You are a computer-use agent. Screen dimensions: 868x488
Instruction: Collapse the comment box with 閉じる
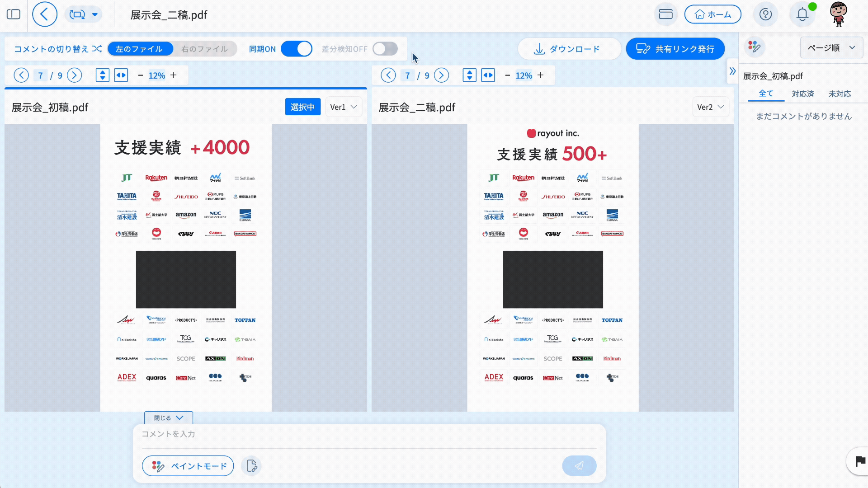click(x=168, y=418)
